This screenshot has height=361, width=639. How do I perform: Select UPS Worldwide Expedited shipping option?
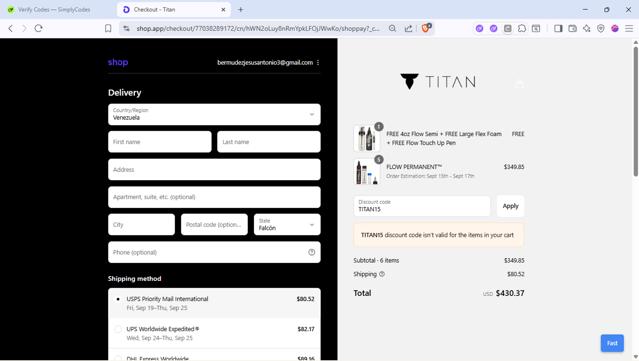[x=214, y=333]
